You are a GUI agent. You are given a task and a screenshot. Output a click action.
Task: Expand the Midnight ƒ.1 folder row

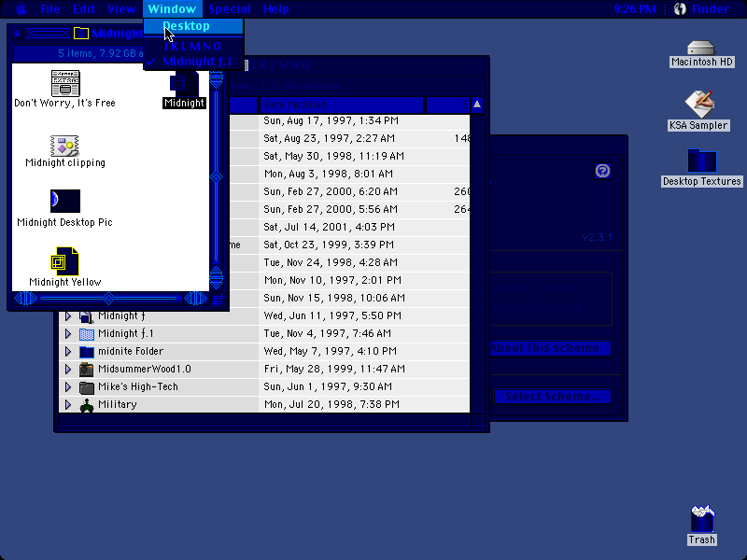[68, 333]
